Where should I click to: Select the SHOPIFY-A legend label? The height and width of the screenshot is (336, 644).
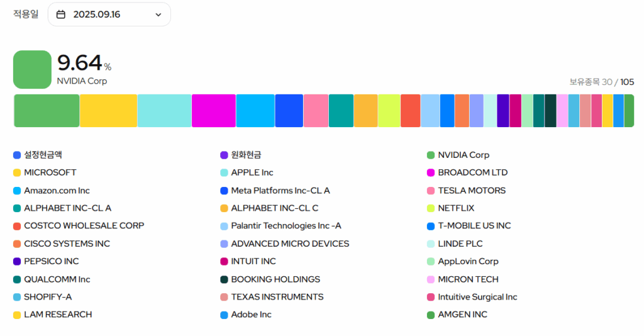coord(48,296)
